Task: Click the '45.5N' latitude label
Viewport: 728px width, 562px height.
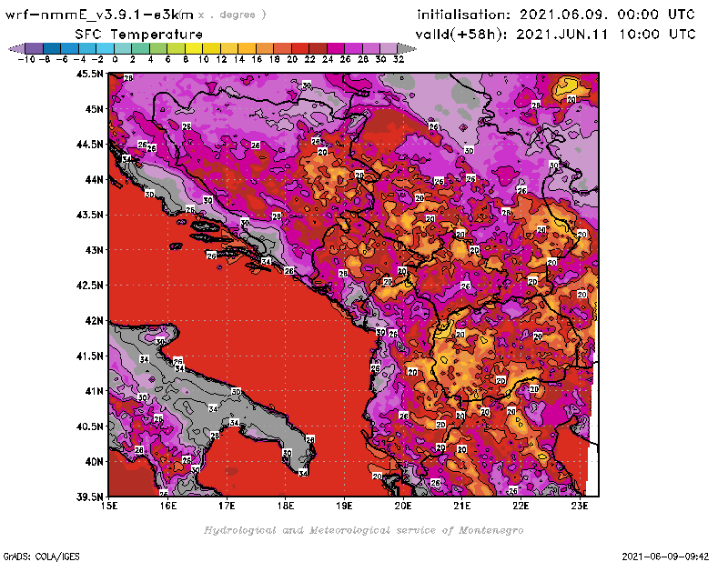Action: click(90, 74)
